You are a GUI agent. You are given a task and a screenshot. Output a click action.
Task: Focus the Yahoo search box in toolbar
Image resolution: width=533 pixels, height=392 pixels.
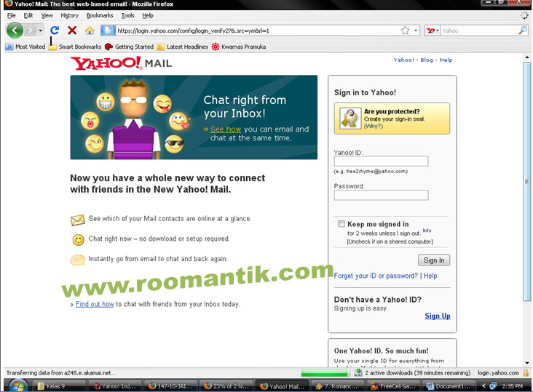coord(479,31)
